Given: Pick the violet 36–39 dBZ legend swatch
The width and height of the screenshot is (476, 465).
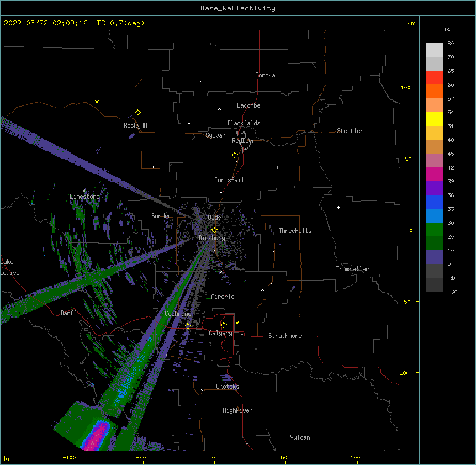Looking at the screenshot, I should [x=434, y=188].
